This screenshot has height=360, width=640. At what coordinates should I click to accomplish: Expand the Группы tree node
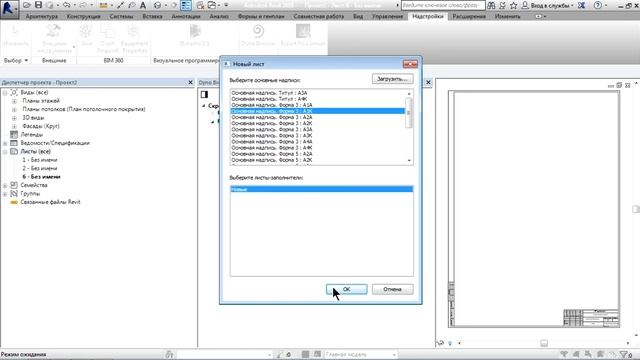5,194
